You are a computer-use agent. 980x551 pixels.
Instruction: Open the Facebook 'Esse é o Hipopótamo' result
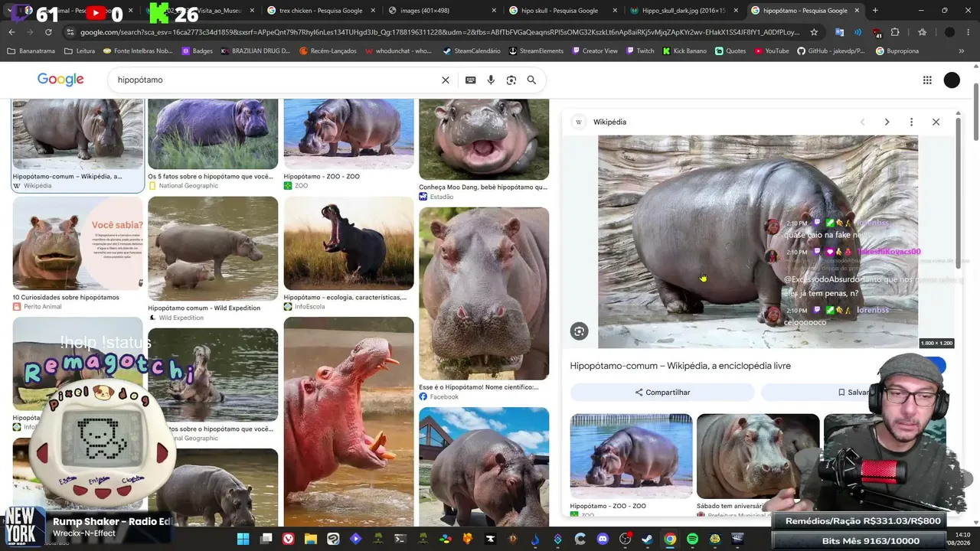(x=484, y=293)
